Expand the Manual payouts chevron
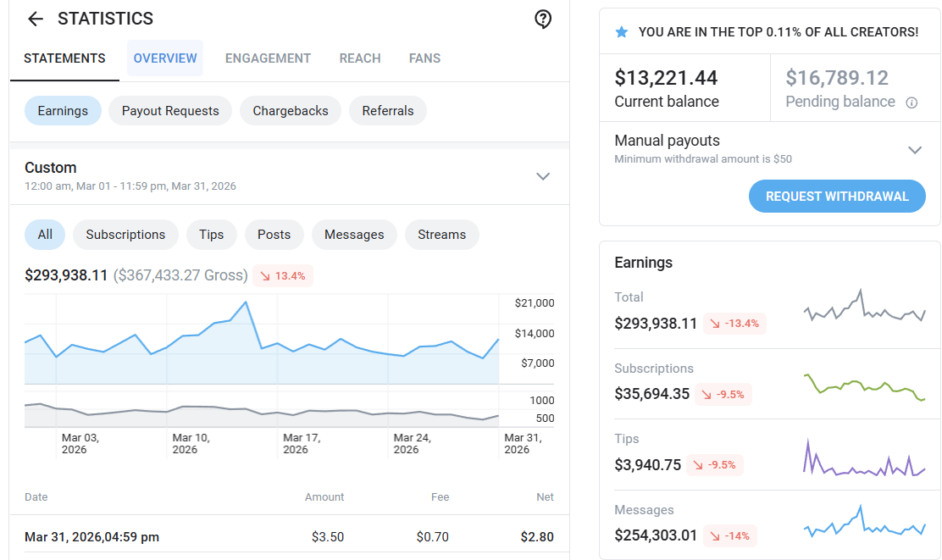Viewport: 942px width, 560px height. [x=914, y=150]
